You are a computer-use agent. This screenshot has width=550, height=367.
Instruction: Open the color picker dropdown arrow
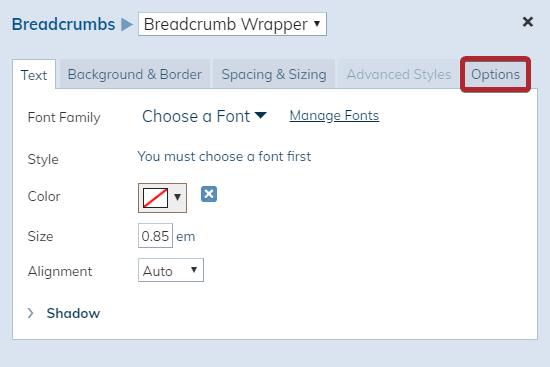177,198
